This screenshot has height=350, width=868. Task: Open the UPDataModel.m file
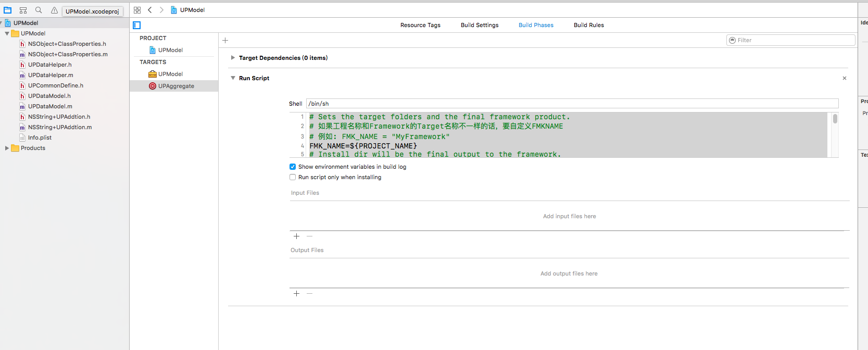point(50,106)
